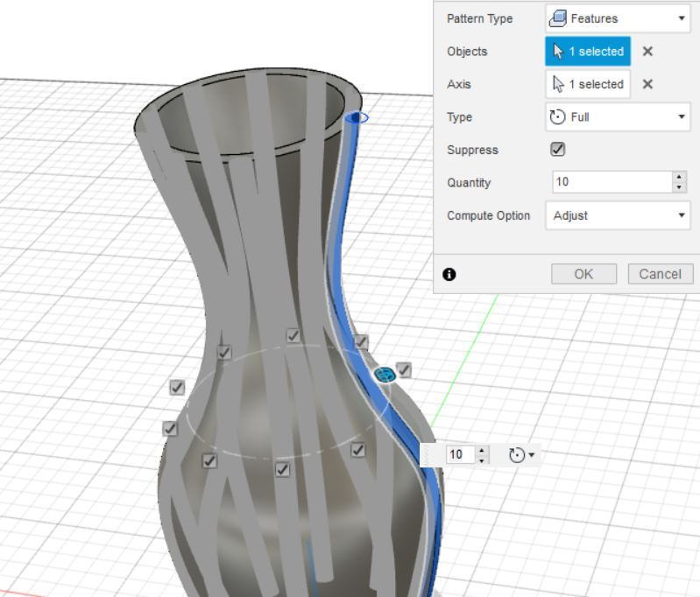Increase the on-canvas quantity using up arrow

tap(482, 450)
